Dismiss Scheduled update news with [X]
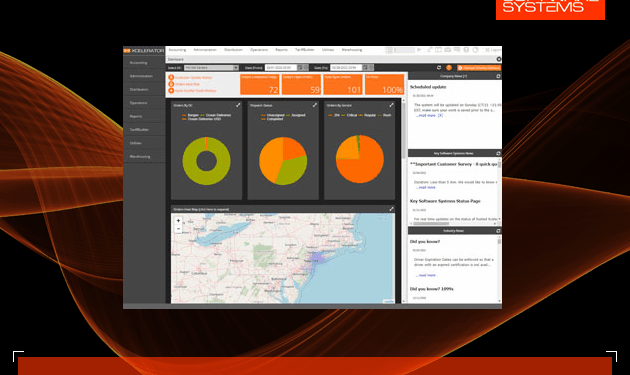630x375 pixels. point(440,115)
